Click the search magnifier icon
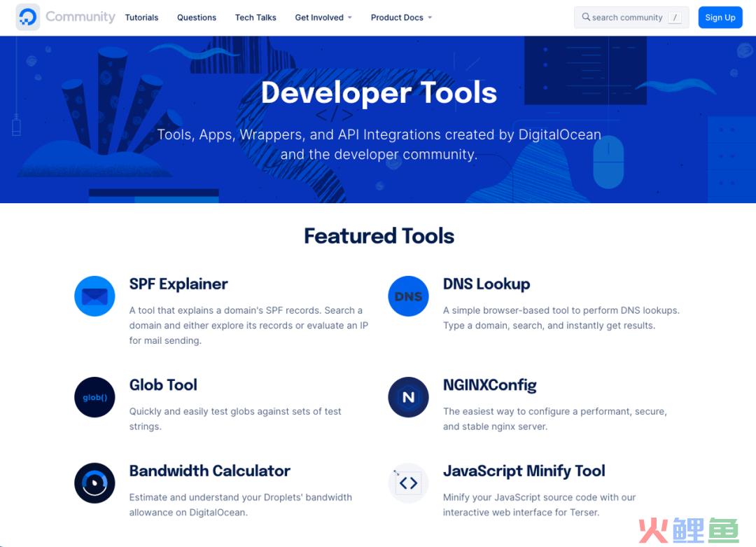Screen dimensions: 756x547 click(x=586, y=17)
